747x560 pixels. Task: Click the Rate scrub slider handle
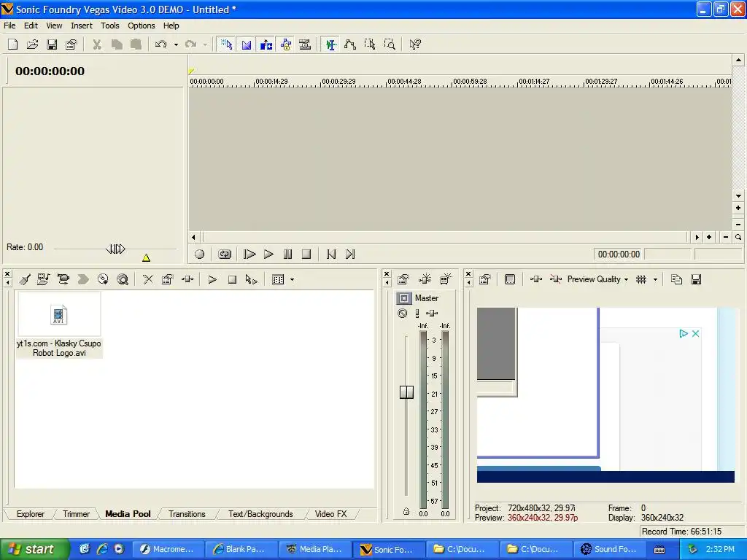pos(116,249)
